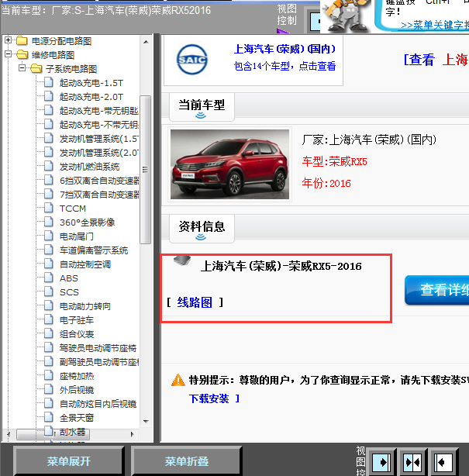Click the document icon beside ABS
The height and width of the screenshot is (476, 469).
point(50,278)
